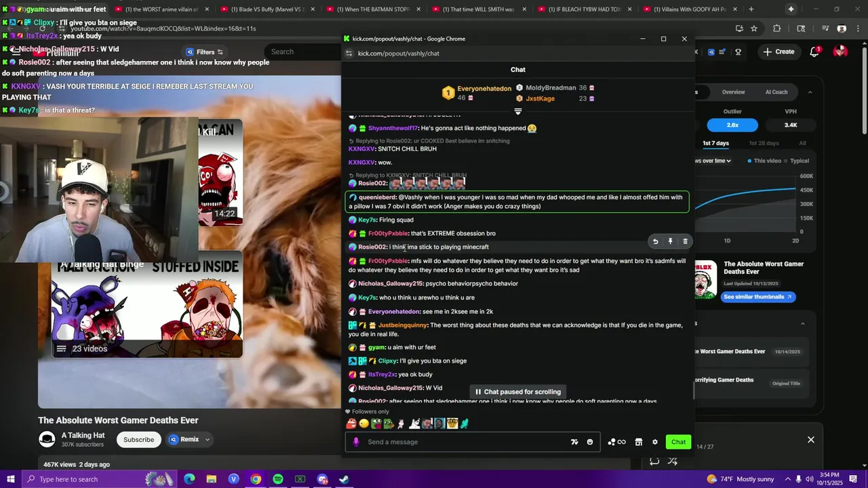
Task: Open a new Chrome tab with plus
Action: tap(751, 9)
